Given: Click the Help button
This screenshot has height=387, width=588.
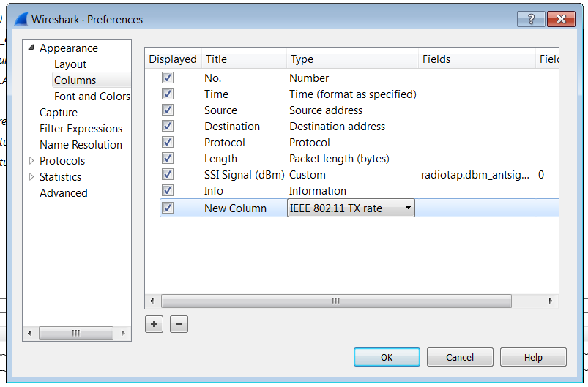Looking at the screenshot, I should (533, 358).
